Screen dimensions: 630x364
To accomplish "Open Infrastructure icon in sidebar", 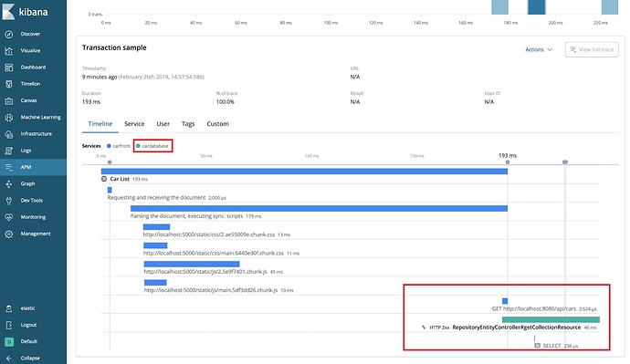I will click(x=9, y=134).
